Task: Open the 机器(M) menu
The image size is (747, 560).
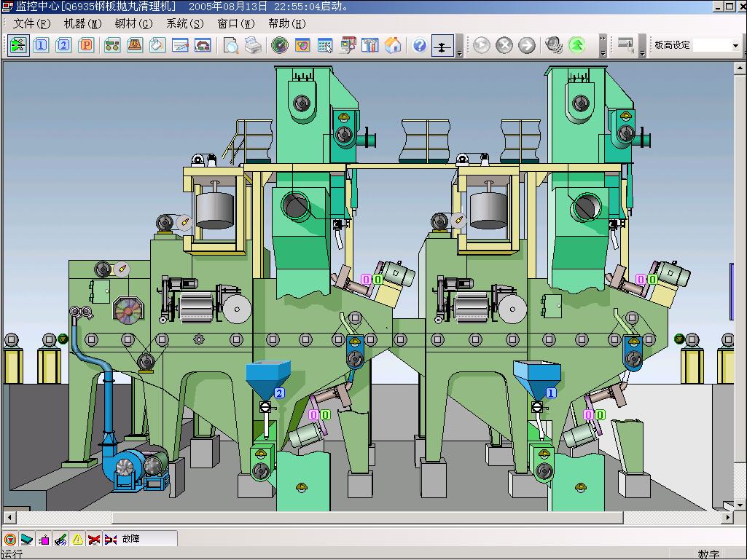Action: pyautogui.click(x=82, y=23)
